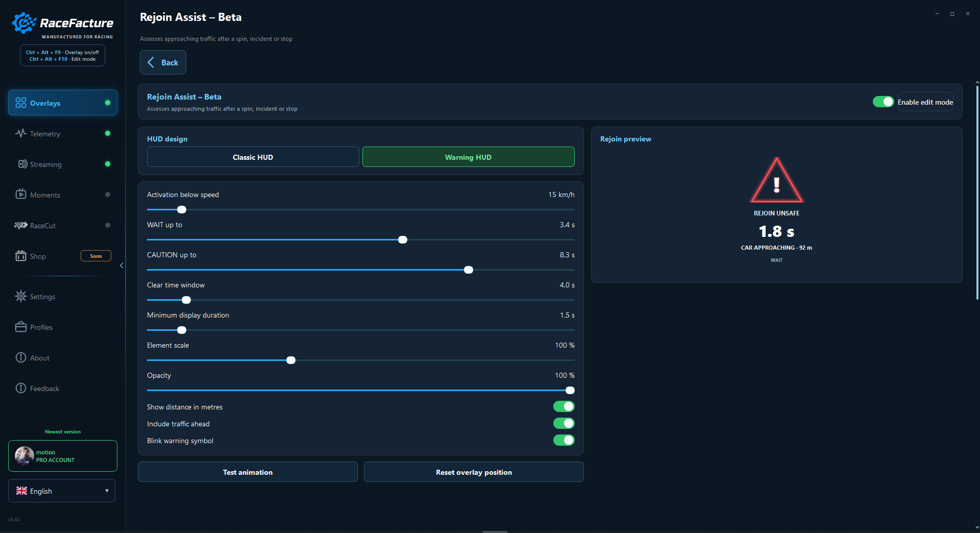Screen dimensions: 980x533
Task: Open the motion PRO ACCOUNT card
Action: point(63,455)
